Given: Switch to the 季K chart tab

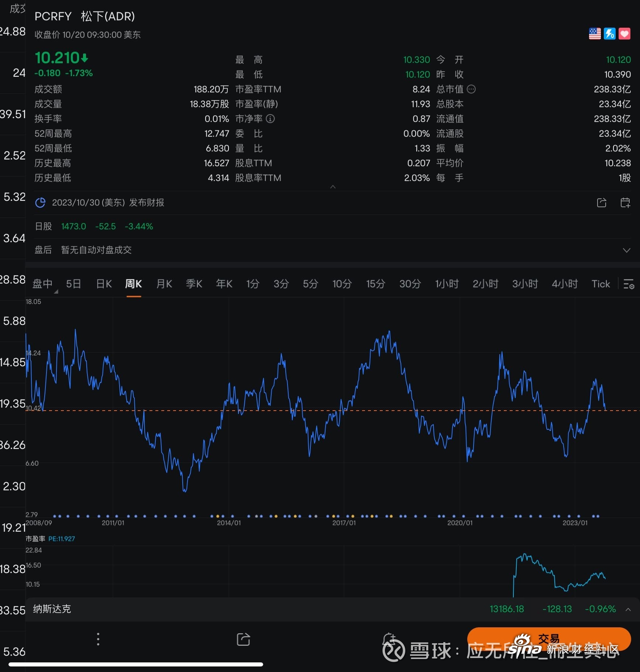Looking at the screenshot, I should [194, 284].
